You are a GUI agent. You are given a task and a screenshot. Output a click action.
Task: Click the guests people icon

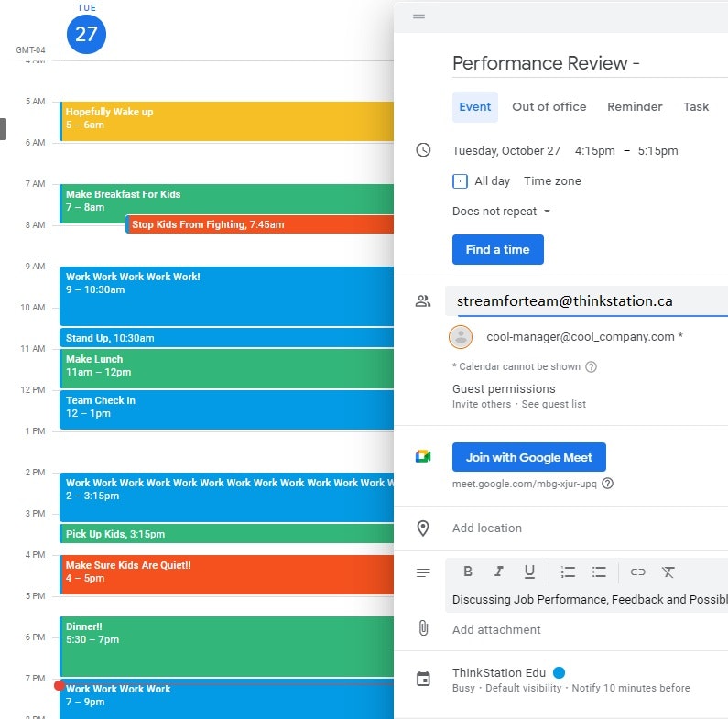point(423,301)
